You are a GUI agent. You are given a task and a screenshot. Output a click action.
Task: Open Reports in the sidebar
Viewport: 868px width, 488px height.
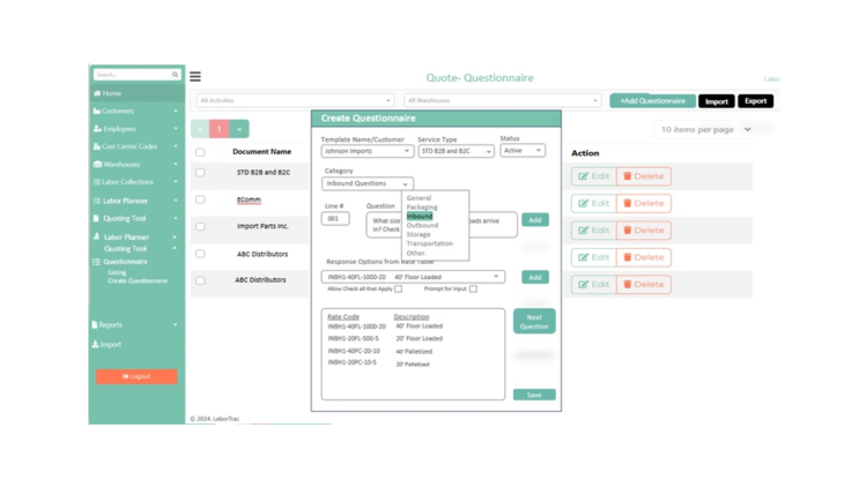111,325
